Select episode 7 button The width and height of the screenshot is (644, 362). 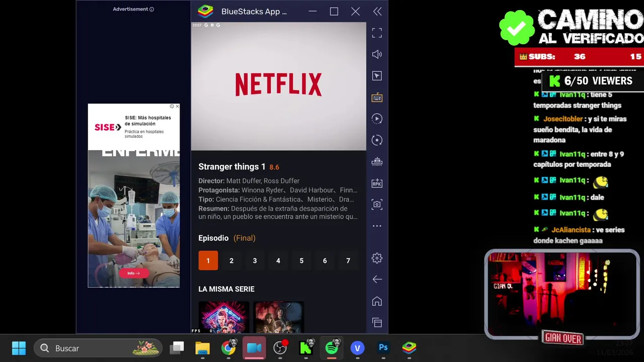(x=348, y=260)
